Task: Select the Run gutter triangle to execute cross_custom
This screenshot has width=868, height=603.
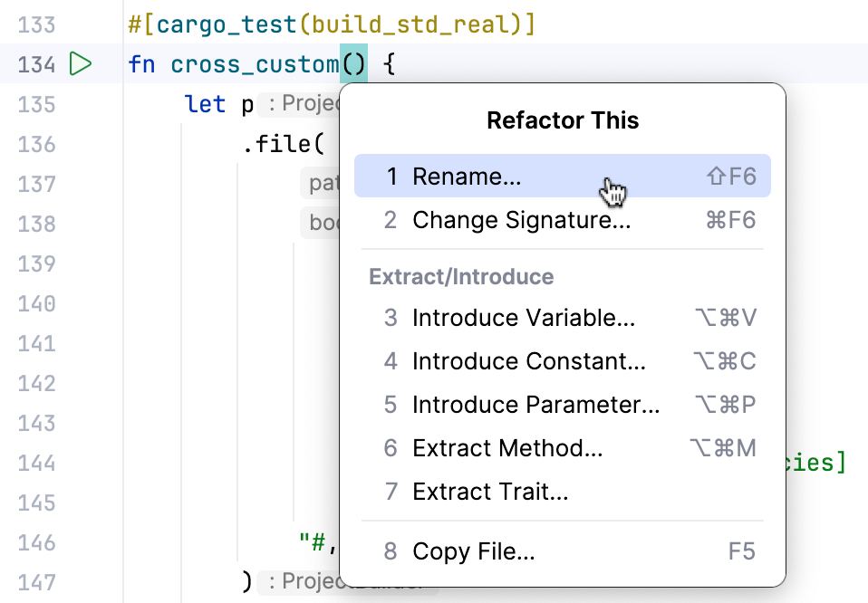Action: pyautogui.click(x=82, y=64)
